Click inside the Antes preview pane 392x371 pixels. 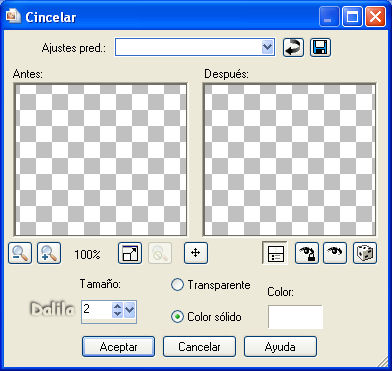point(100,160)
